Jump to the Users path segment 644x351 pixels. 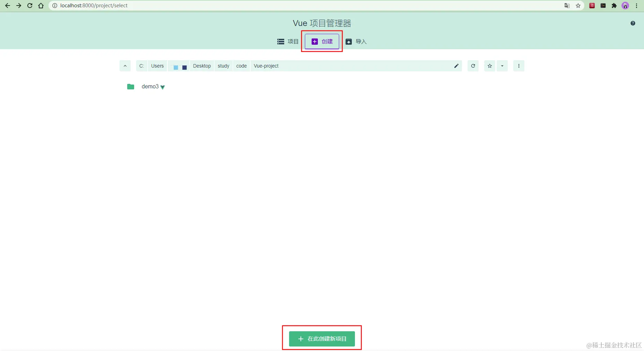(157, 66)
